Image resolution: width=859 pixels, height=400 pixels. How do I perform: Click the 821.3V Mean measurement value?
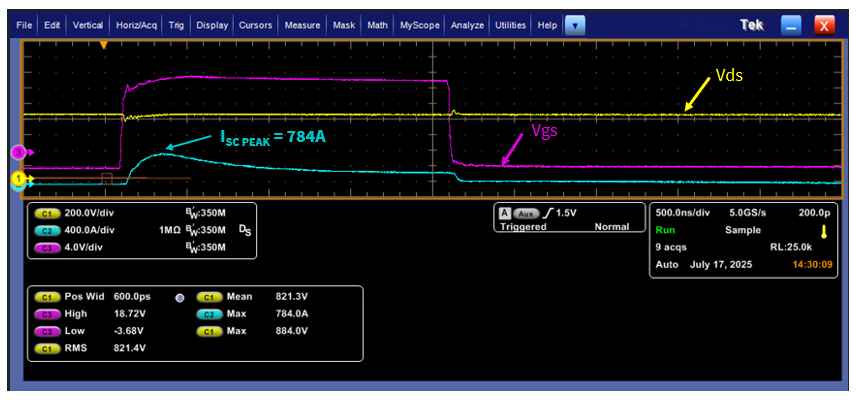pos(291,297)
